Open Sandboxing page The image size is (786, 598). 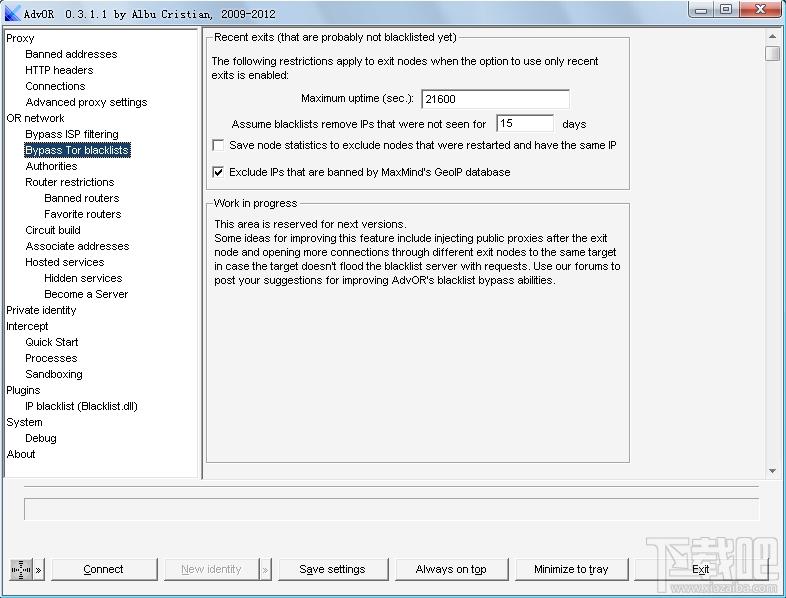[54, 375]
